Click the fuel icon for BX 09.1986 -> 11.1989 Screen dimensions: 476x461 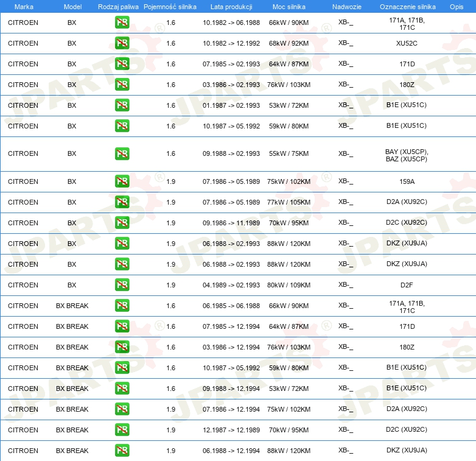pos(122,223)
